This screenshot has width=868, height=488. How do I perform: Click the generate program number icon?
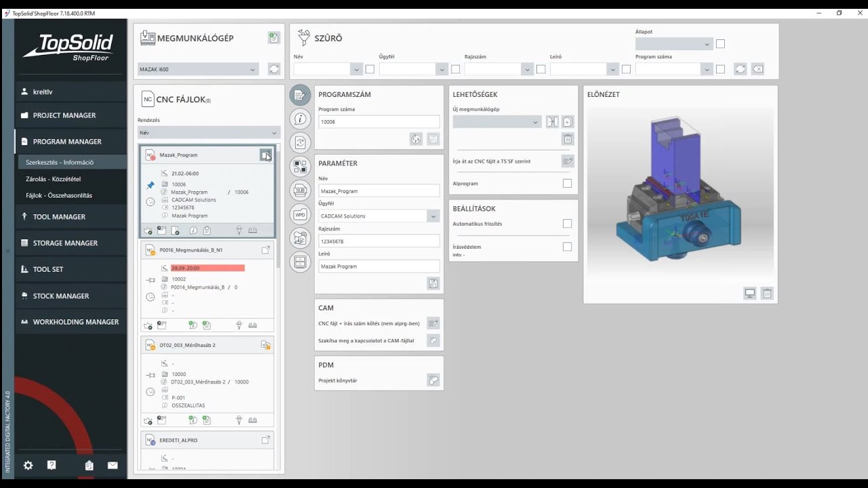coord(416,139)
